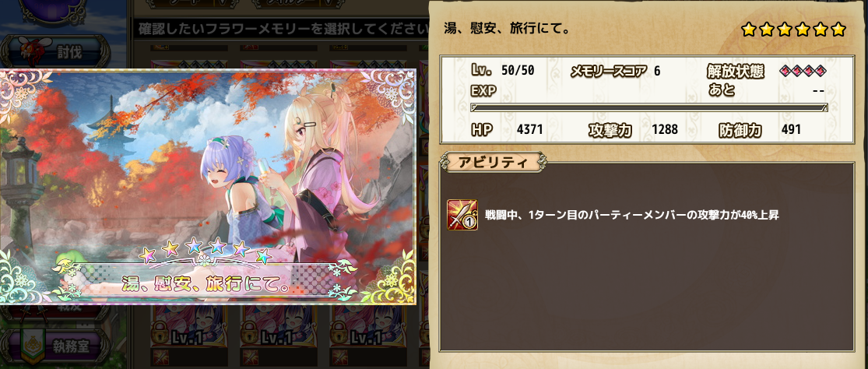Click the red 解放状態 diamond gems
The image size is (868, 369).
tap(803, 70)
